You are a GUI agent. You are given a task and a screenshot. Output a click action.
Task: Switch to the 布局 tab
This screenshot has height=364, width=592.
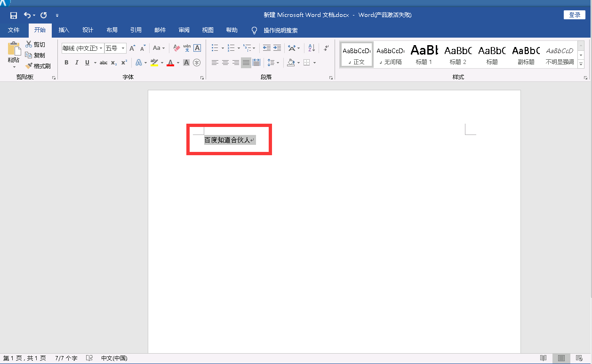point(112,30)
